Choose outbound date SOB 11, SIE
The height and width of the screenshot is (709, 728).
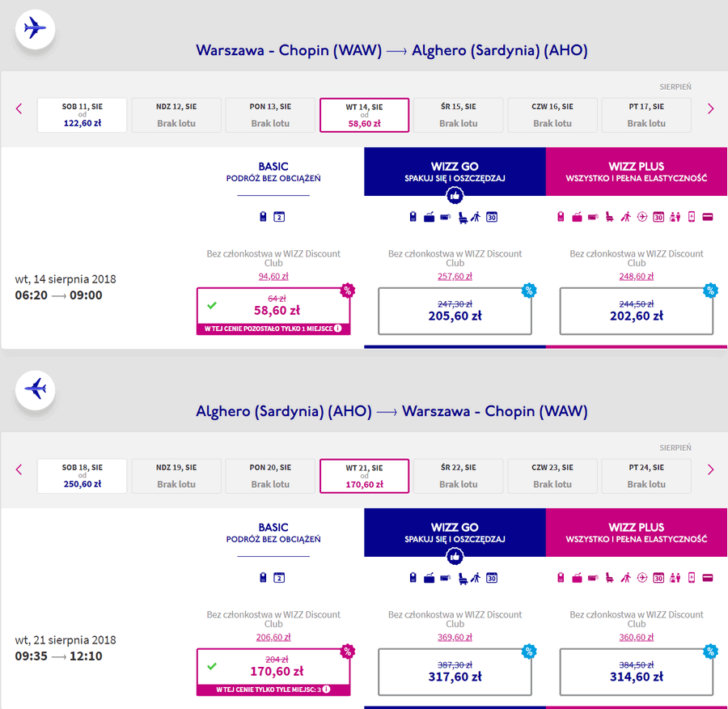[x=83, y=115]
